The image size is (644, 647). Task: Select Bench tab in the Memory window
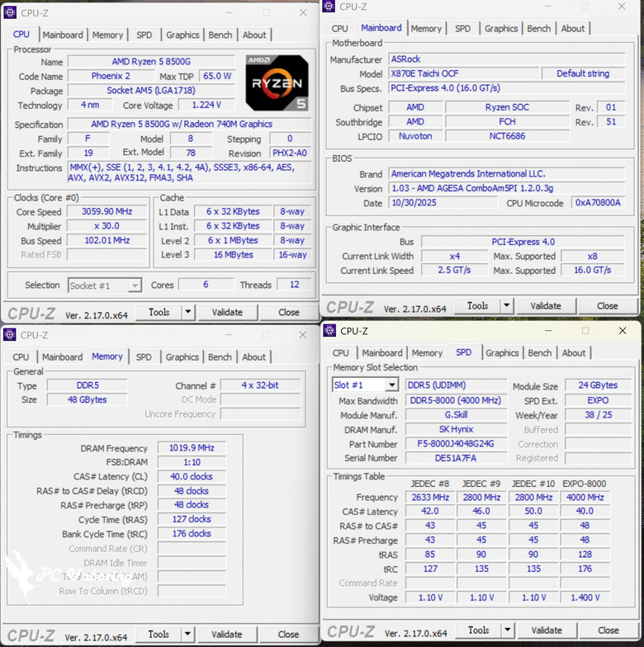coord(220,357)
